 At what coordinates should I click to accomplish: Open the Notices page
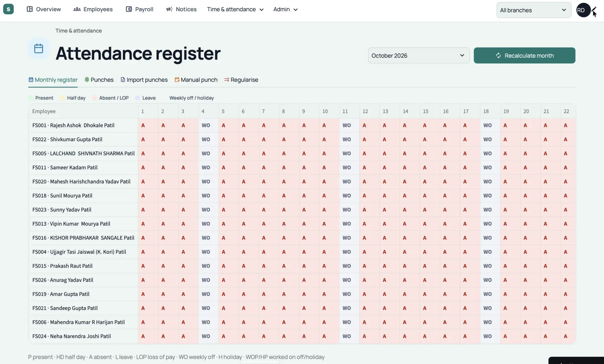[x=181, y=9]
